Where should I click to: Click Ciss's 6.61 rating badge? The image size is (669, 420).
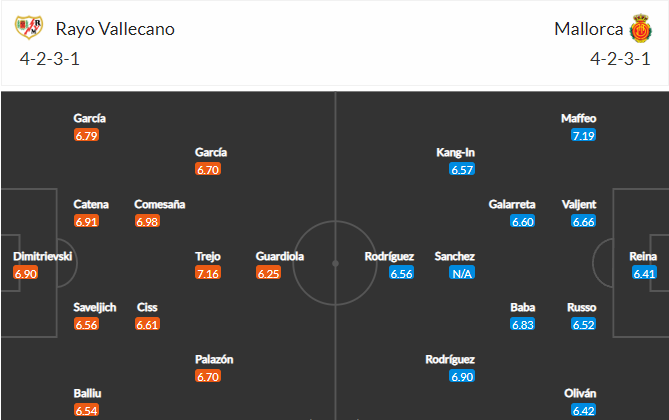(148, 325)
